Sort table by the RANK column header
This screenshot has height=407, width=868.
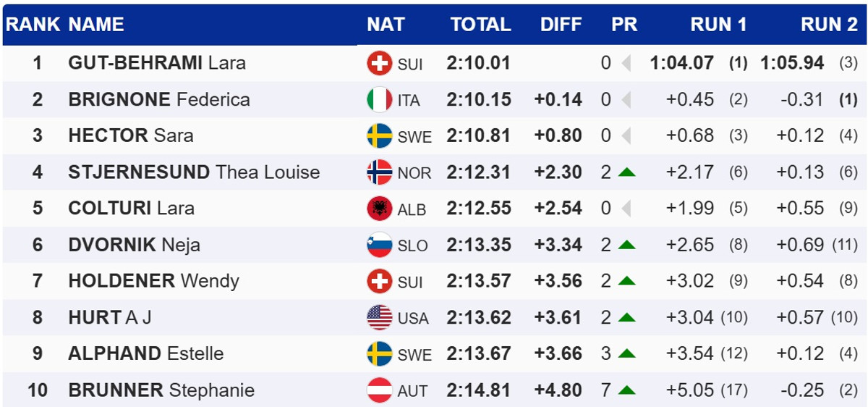click(x=33, y=25)
